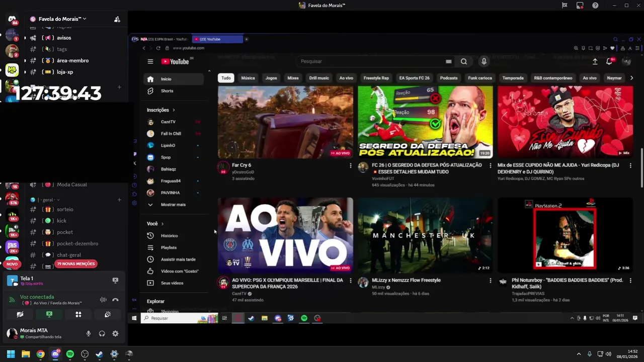Open the soundboard icon in voice panel
The width and height of the screenshot is (644, 362).
pyautogui.click(x=108, y=314)
